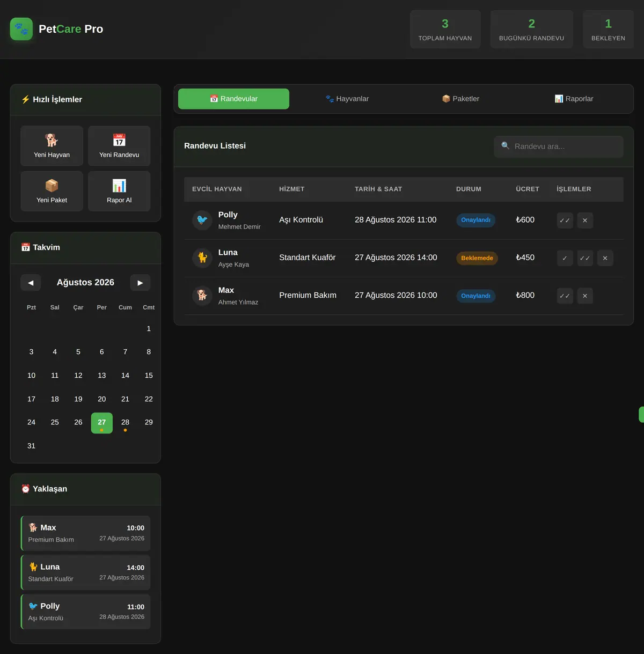Screen dimensions: 644x654
Task: Click the double-check icon in Max's row
Action: tap(565, 296)
